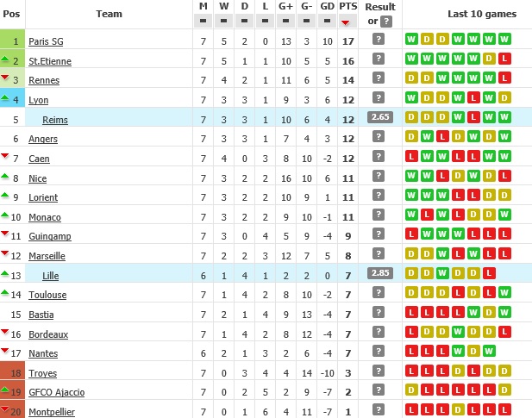
Task: Click the red sort arrow under PTS
Action: [347, 22]
